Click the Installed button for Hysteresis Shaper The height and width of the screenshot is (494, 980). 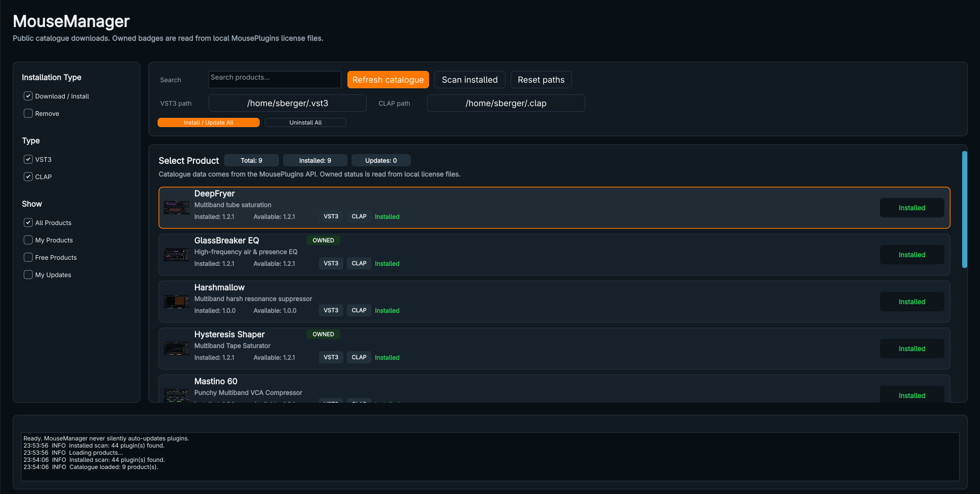click(912, 349)
